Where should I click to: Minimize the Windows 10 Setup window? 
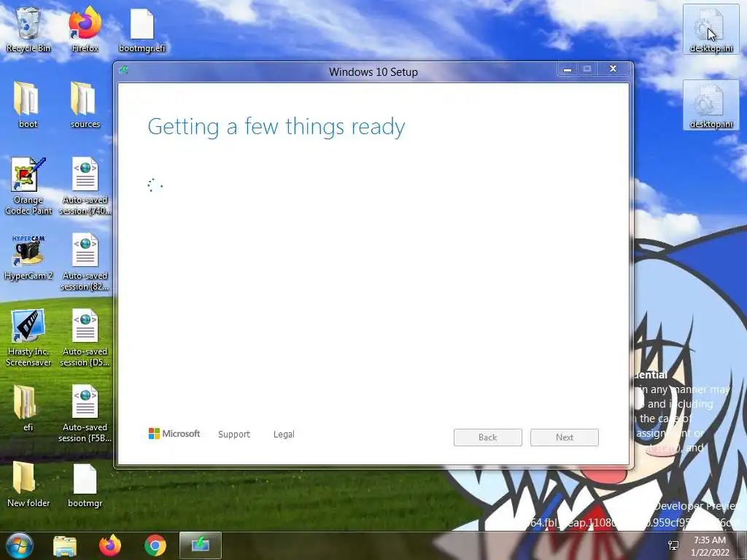[x=568, y=69]
